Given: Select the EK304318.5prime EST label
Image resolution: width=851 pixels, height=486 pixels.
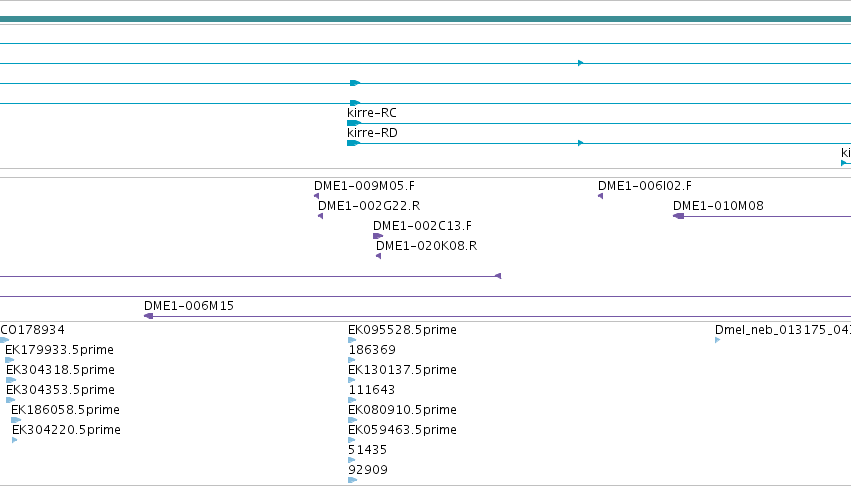Looking at the screenshot, I should 60,370.
